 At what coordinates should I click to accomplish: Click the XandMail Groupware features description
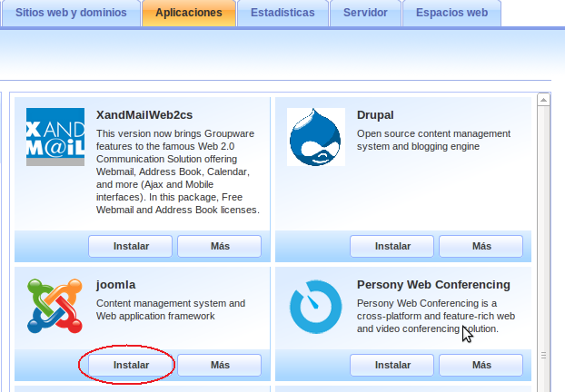coord(178,171)
